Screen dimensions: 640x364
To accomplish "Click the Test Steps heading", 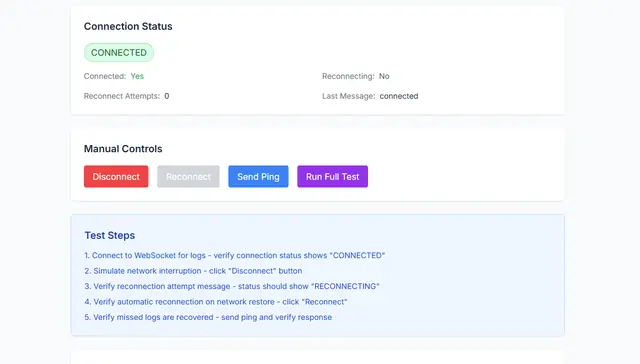I will [110, 235].
